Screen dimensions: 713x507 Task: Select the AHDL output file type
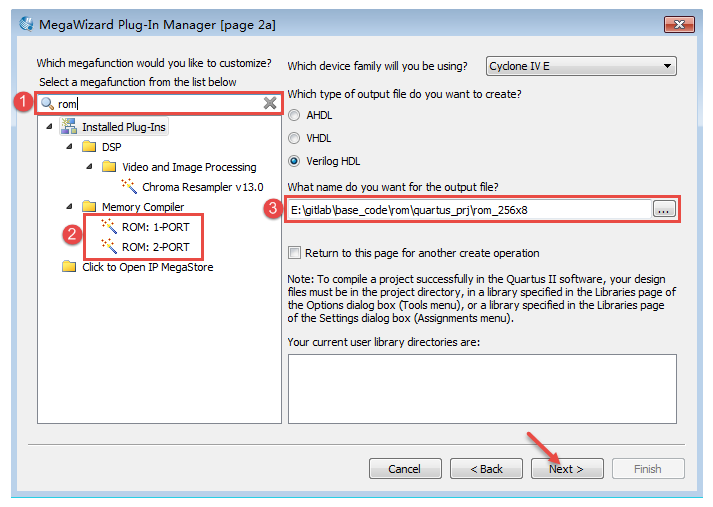coord(294,115)
